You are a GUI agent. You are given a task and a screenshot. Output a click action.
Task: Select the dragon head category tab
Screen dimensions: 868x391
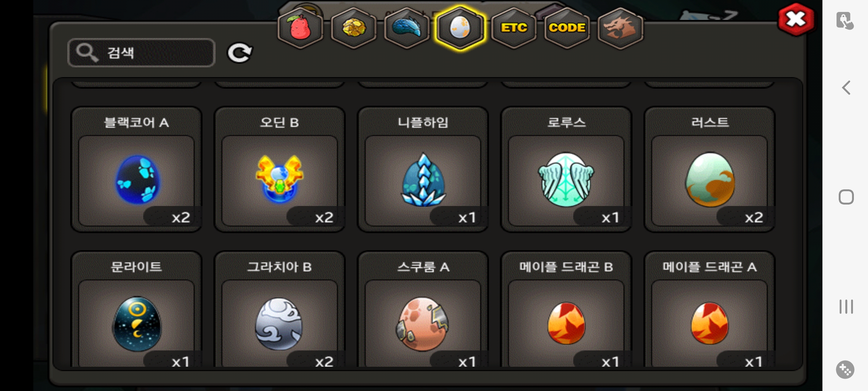click(620, 28)
